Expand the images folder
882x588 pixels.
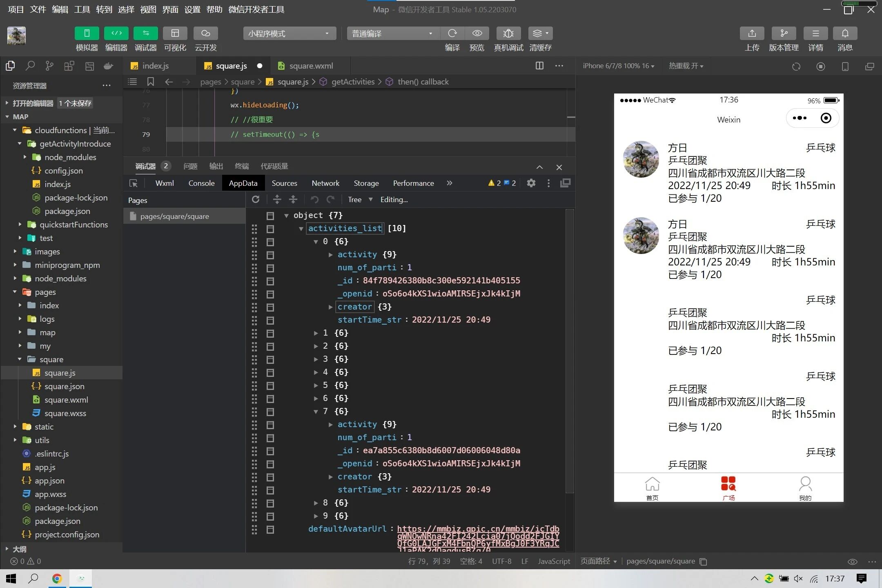tap(47, 252)
